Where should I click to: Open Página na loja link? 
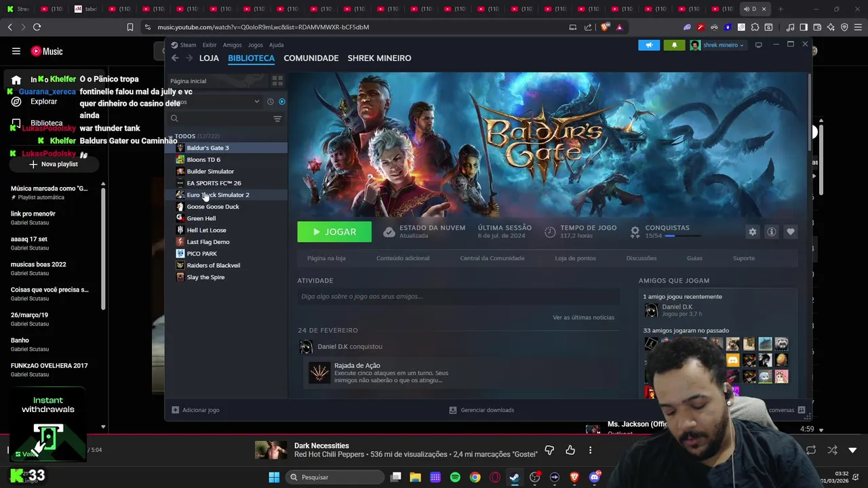coord(326,258)
